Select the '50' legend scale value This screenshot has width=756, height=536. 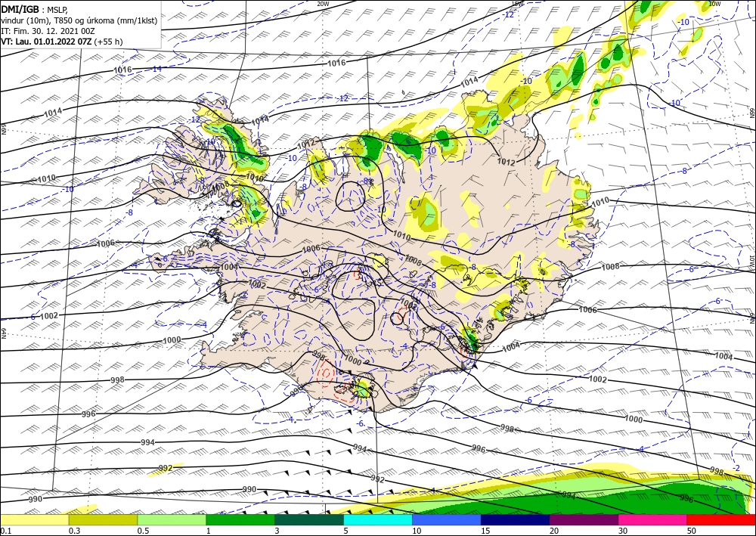tap(692, 531)
